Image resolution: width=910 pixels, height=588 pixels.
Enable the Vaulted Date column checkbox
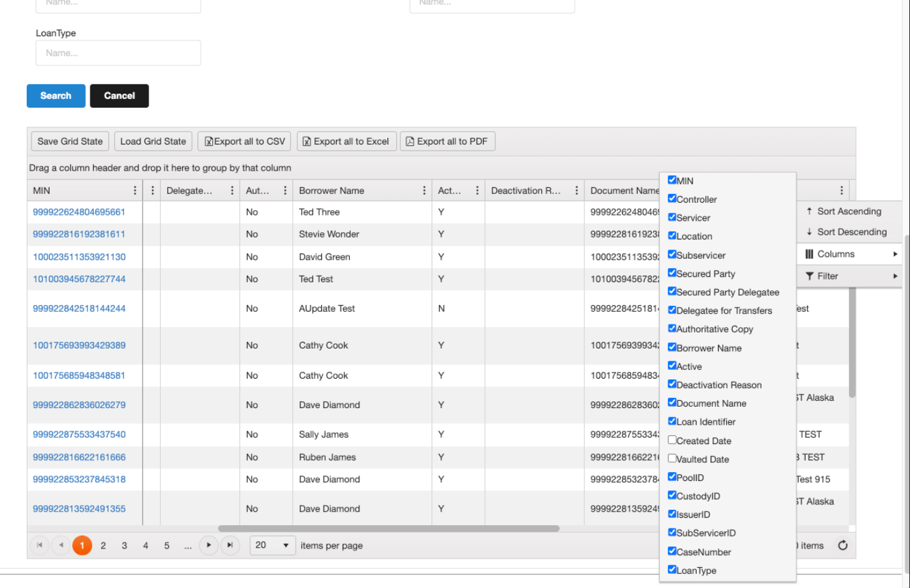[672, 459]
